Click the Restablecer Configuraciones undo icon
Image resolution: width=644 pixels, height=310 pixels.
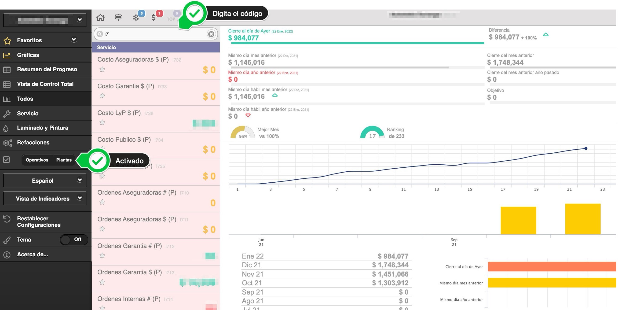click(x=7, y=219)
